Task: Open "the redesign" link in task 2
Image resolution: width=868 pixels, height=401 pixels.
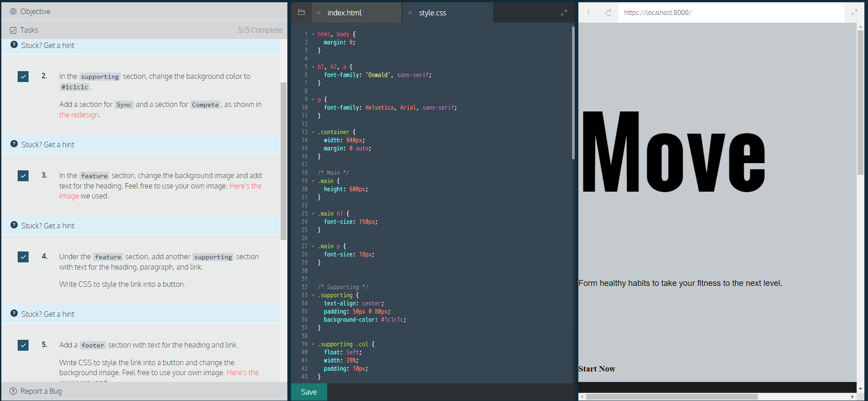Action: tap(79, 115)
